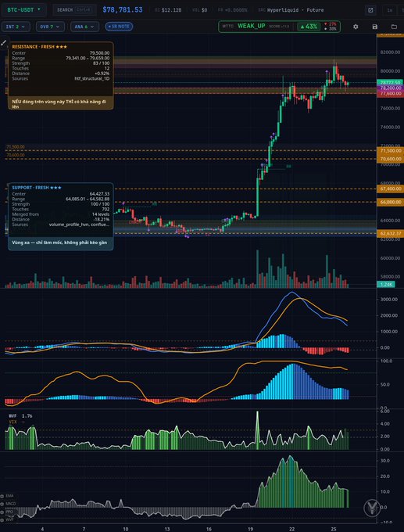Open the chart settings gear icon
Image resolution: width=404 pixels, height=532 pixels.
[x=356, y=27]
